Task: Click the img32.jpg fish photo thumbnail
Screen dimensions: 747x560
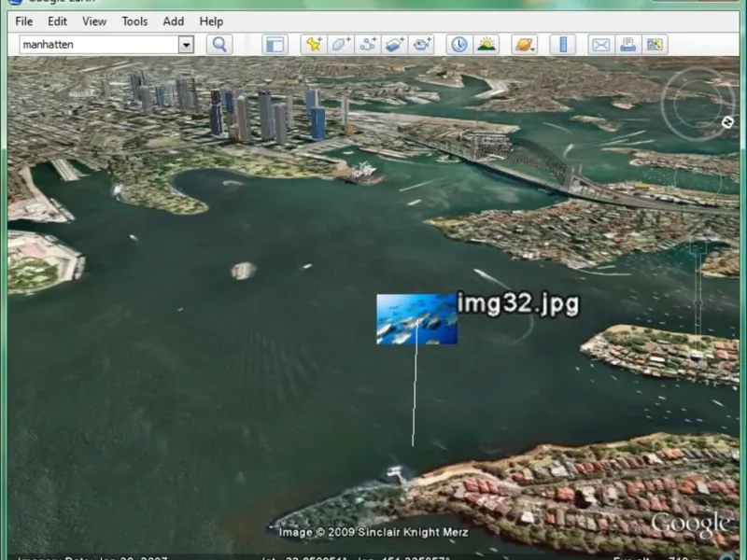Action: (x=416, y=319)
